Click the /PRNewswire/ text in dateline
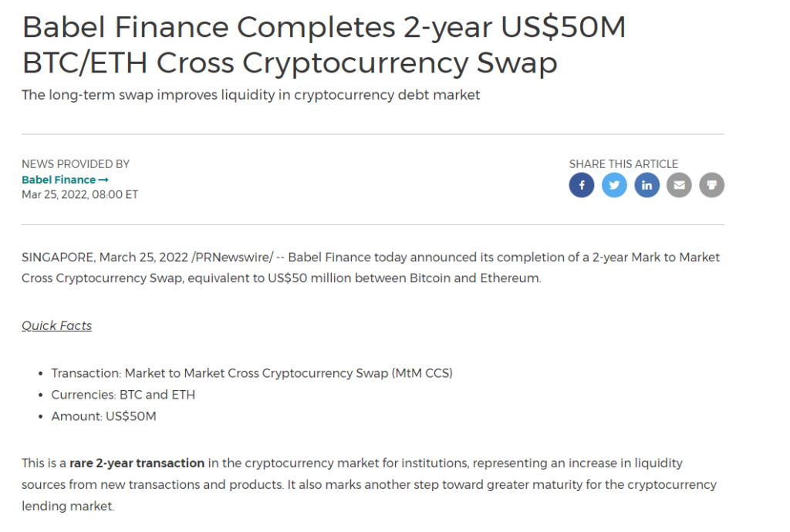 coord(232,258)
